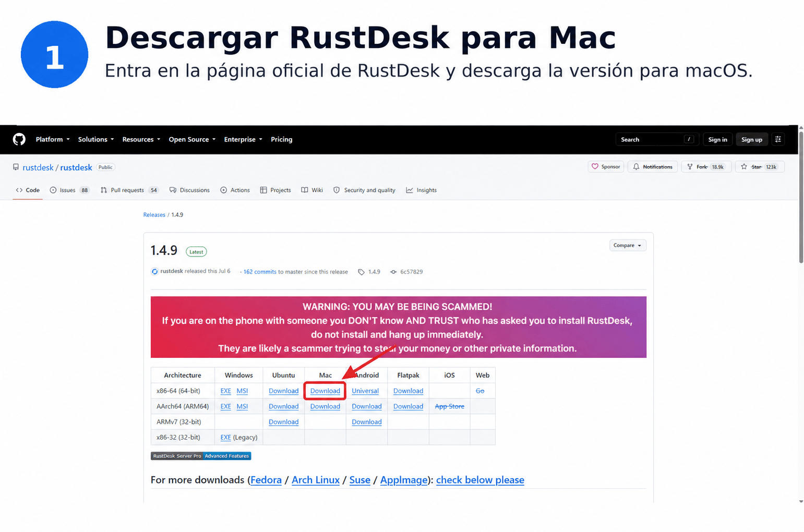Open the Compare dropdown

click(x=628, y=245)
